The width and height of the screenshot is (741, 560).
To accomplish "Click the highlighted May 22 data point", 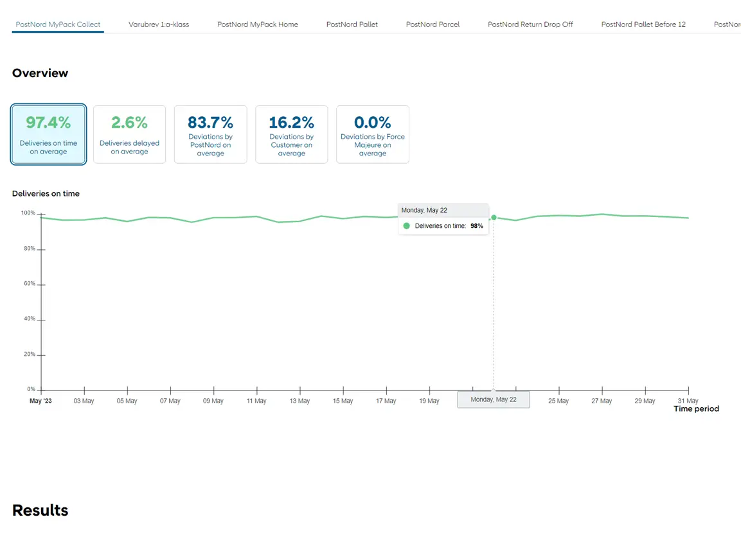I will pos(494,217).
